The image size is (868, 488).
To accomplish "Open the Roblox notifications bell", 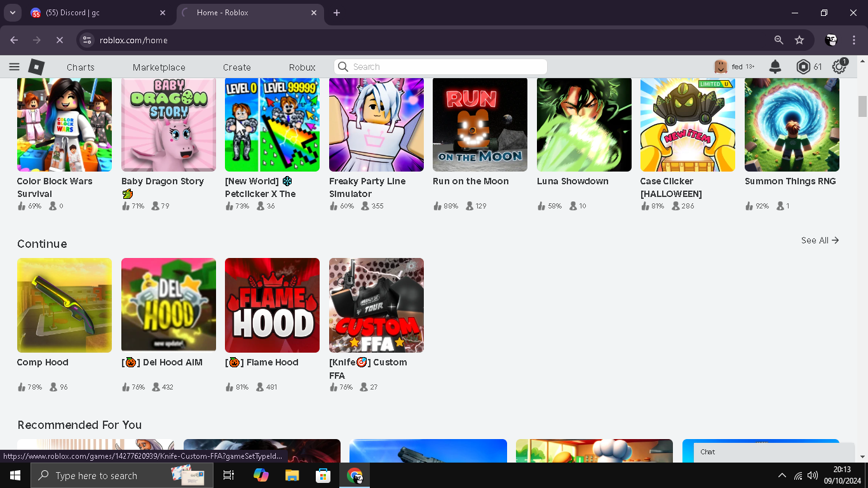I will click(x=775, y=67).
